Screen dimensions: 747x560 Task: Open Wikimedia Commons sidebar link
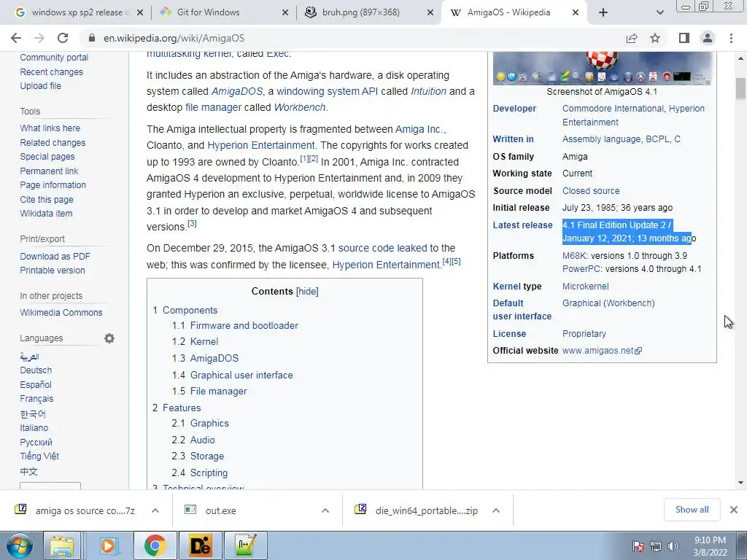click(61, 312)
